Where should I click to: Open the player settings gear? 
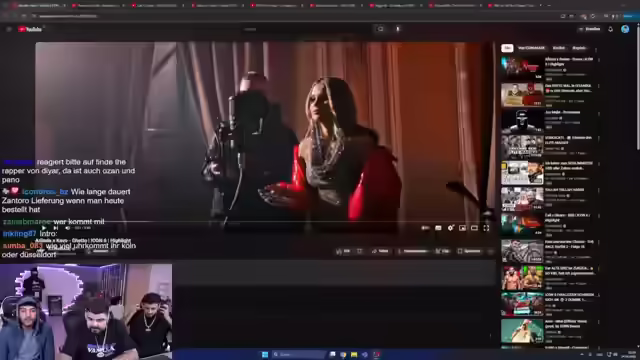[450, 228]
